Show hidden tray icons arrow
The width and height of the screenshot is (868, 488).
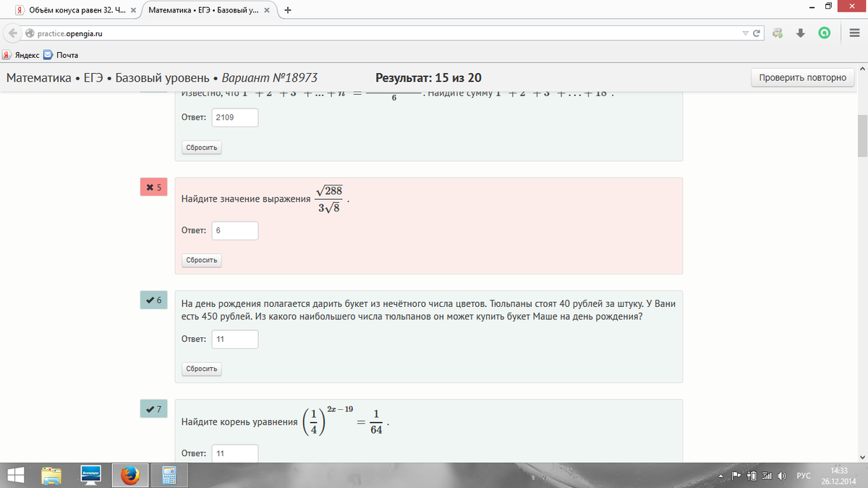[720, 476]
